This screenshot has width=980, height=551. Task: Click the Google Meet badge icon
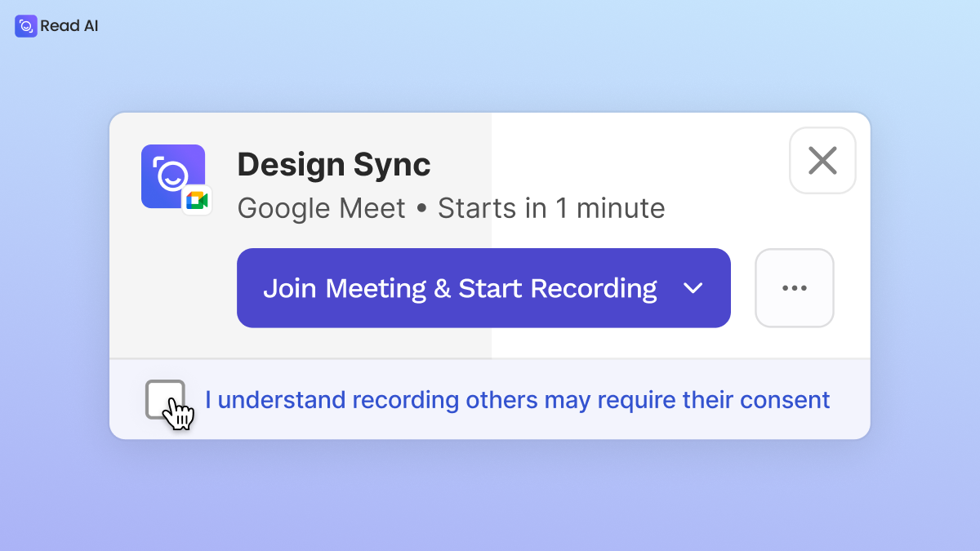(197, 201)
